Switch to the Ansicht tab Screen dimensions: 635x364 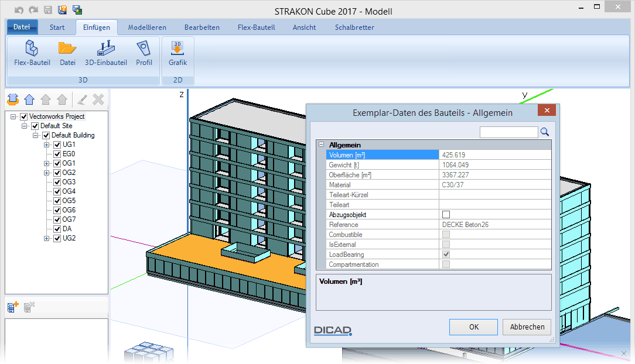tap(304, 28)
